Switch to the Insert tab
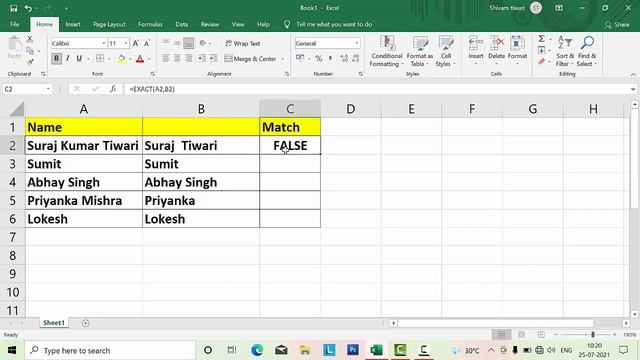This screenshot has width=640, height=360. [x=73, y=24]
